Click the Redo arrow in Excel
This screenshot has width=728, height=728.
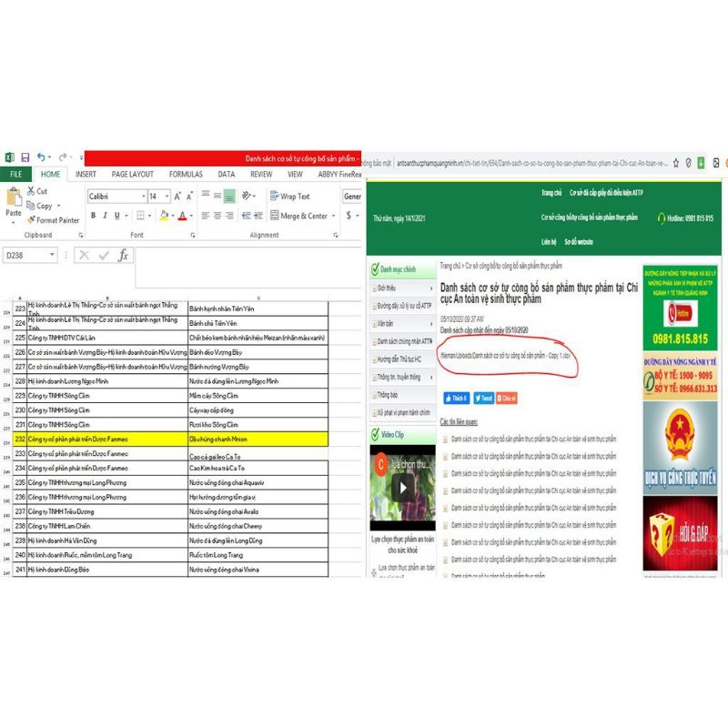63,157
